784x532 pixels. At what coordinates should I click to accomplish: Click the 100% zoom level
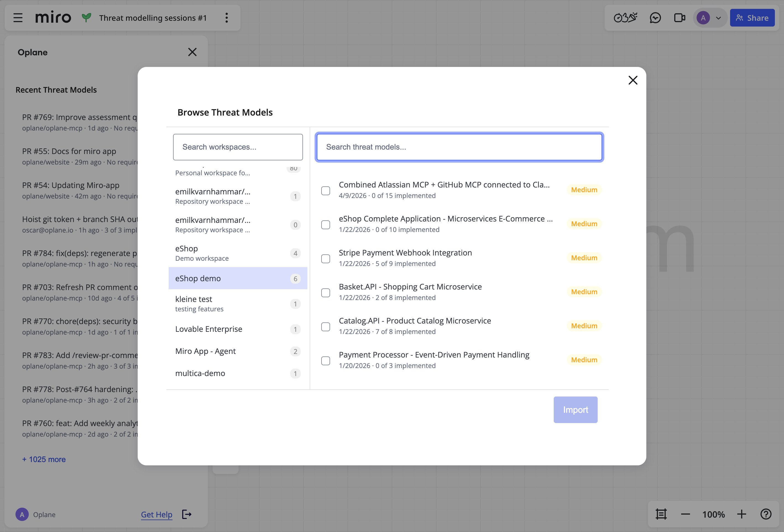[x=713, y=515]
